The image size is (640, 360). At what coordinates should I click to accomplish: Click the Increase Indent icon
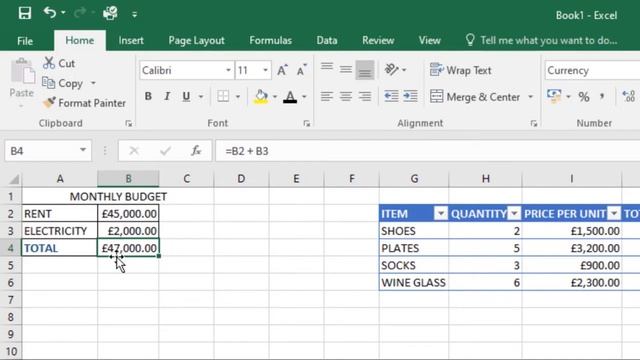[410, 96]
